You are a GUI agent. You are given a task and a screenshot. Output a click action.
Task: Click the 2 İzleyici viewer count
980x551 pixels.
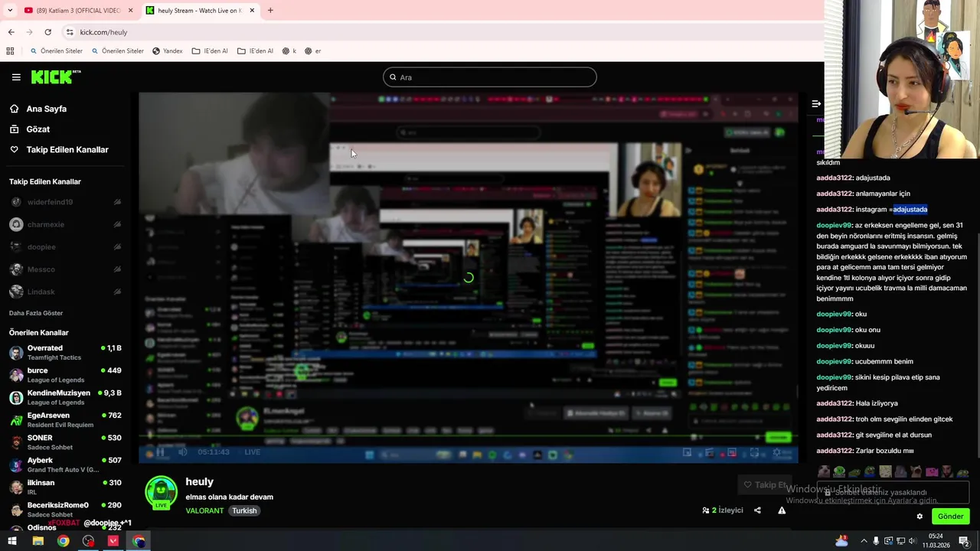(x=723, y=510)
